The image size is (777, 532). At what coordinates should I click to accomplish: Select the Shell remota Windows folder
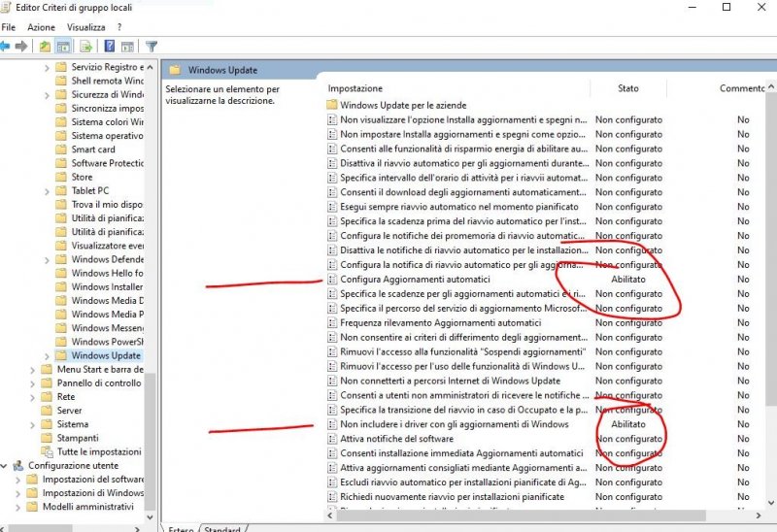point(107,81)
